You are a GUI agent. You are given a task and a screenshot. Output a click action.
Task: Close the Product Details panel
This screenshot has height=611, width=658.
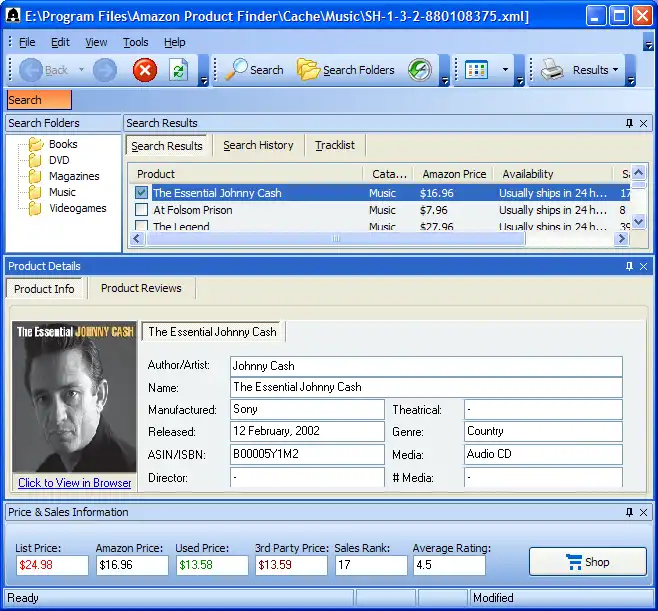[643, 266]
